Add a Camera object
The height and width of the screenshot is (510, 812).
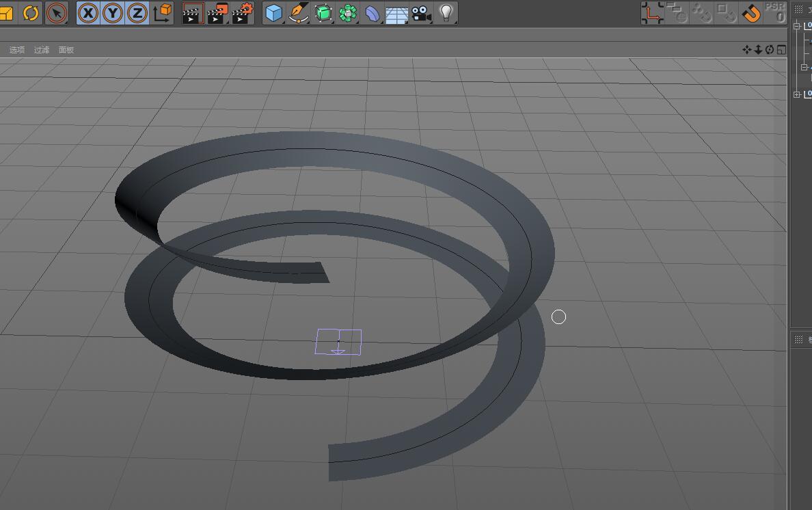(x=421, y=13)
